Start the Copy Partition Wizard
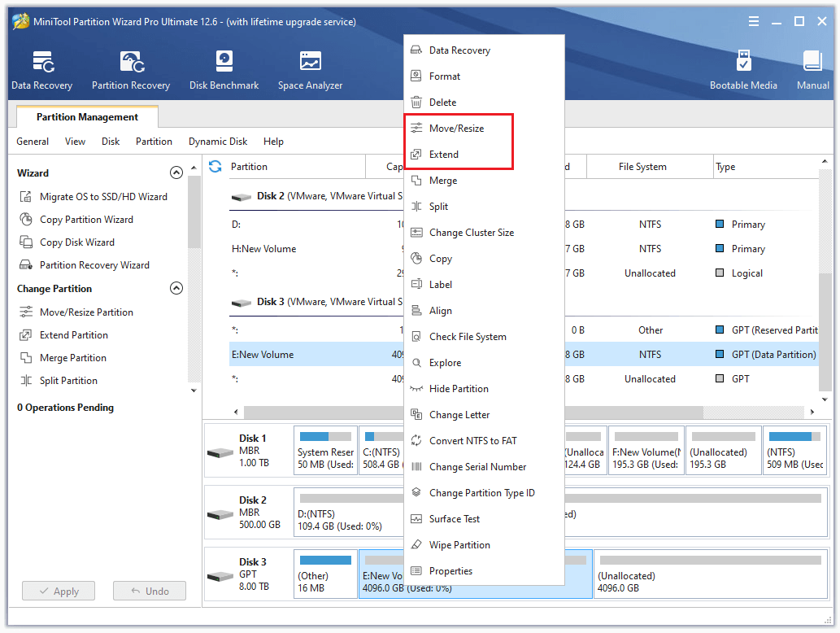Image resolution: width=840 pixels, height=633 pixels. [76, 220]
